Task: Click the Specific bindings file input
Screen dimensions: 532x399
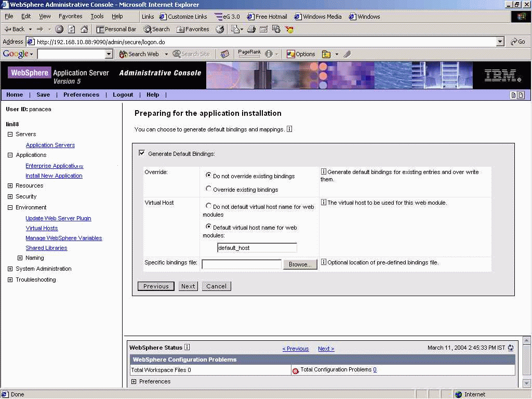Action: [241, 264]
